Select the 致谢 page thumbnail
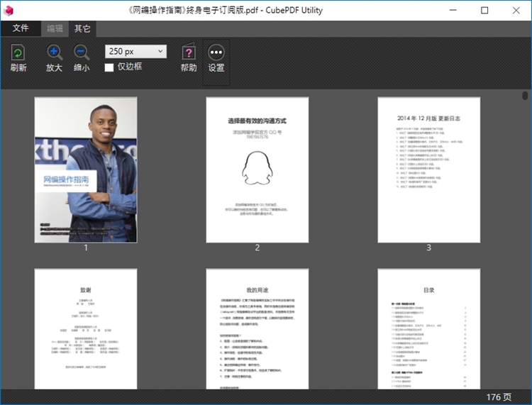 pyautogui.click(x=86, y=328)
